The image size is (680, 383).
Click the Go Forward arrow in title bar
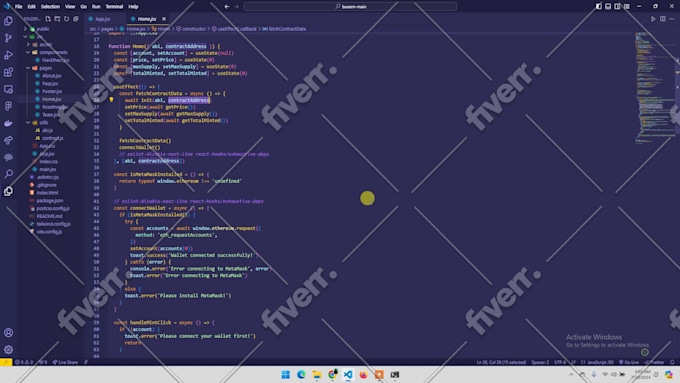(236, 7)
